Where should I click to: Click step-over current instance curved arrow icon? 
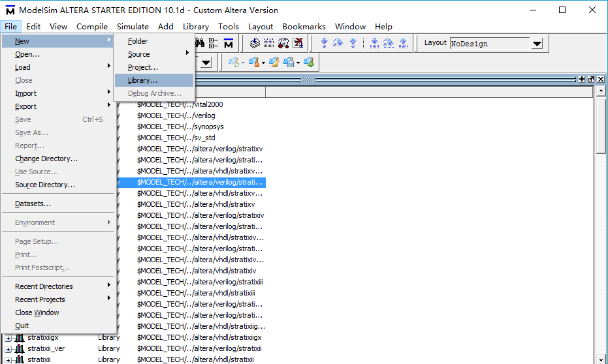[388, 43]
